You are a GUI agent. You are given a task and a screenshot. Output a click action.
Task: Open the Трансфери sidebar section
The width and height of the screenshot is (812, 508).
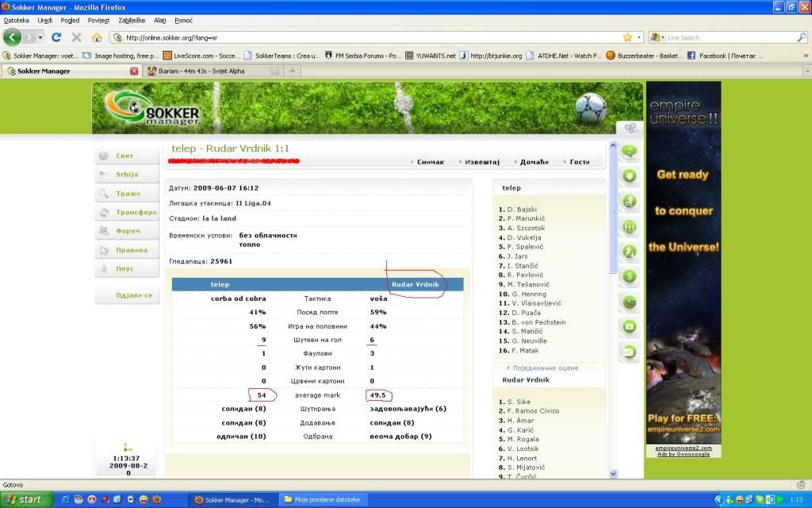click(x=127, y=212)
